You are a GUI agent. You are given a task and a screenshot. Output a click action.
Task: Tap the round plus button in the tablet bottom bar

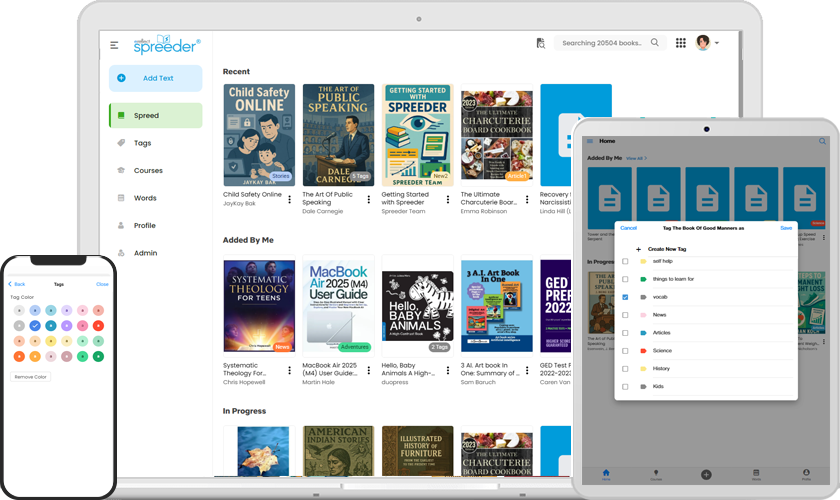tap(706, 474)
